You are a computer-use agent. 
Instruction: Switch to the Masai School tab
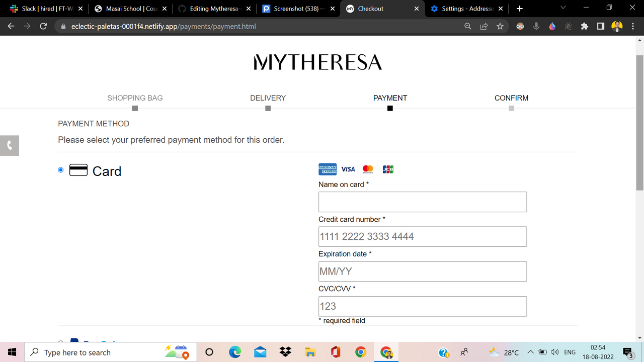coord(129,9)
